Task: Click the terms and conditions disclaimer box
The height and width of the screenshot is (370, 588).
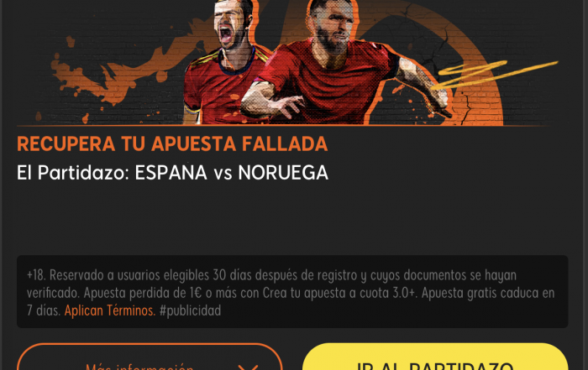Action: (292, 292)
